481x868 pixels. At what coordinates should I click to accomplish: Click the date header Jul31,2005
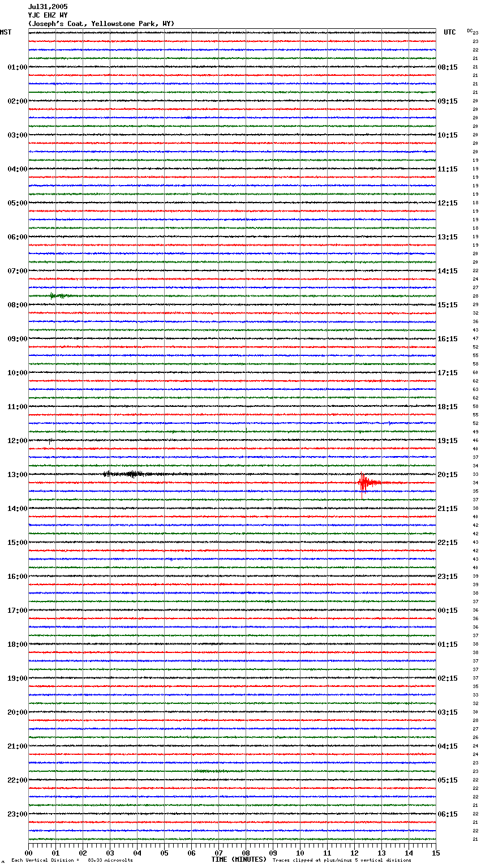tap(48, 7)
